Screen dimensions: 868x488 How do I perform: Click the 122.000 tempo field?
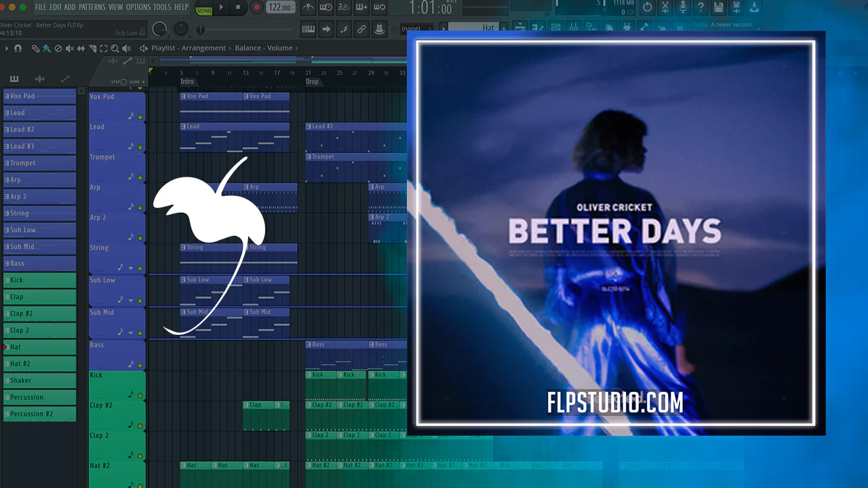click(x=281, y=7)
